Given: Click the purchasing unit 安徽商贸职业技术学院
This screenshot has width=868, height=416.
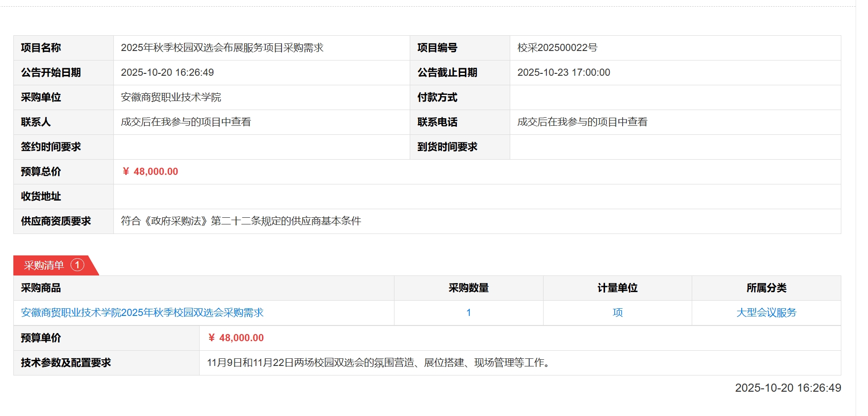Looking at the screenshot, I should point(171,97).
